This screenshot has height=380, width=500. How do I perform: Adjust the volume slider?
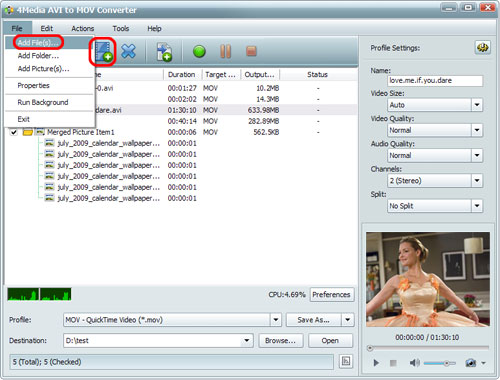pyautogui.click(x=440, y=363)
